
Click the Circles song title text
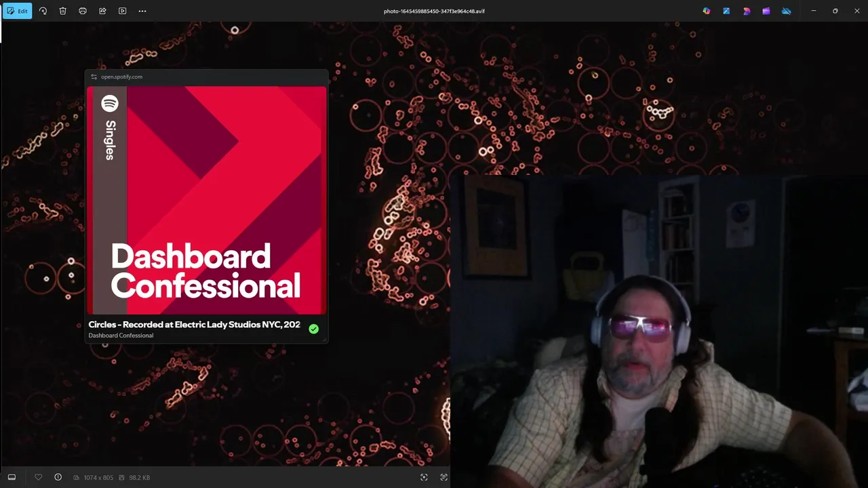point(194,325)
